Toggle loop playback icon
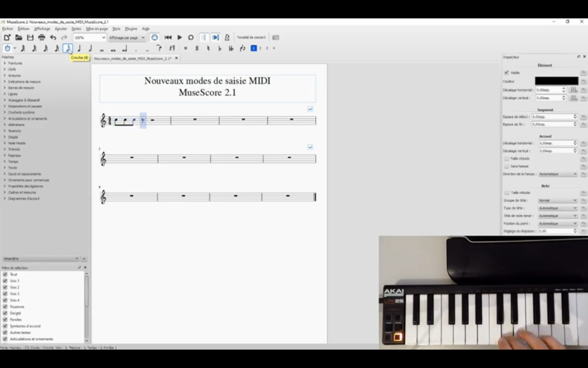 pyautogui.click(x=191, y=37)
